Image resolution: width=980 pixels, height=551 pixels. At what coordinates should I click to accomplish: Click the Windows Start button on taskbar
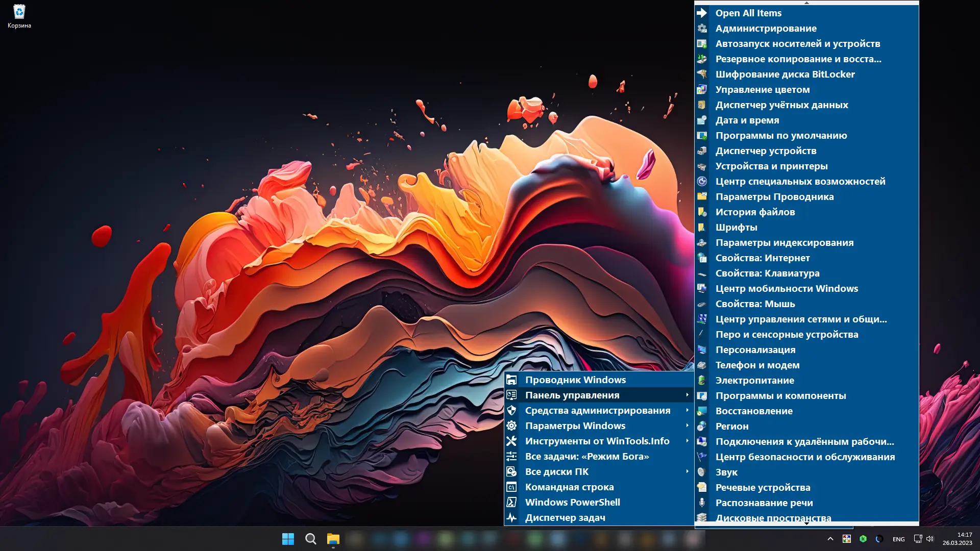click(x=288, y=539)
